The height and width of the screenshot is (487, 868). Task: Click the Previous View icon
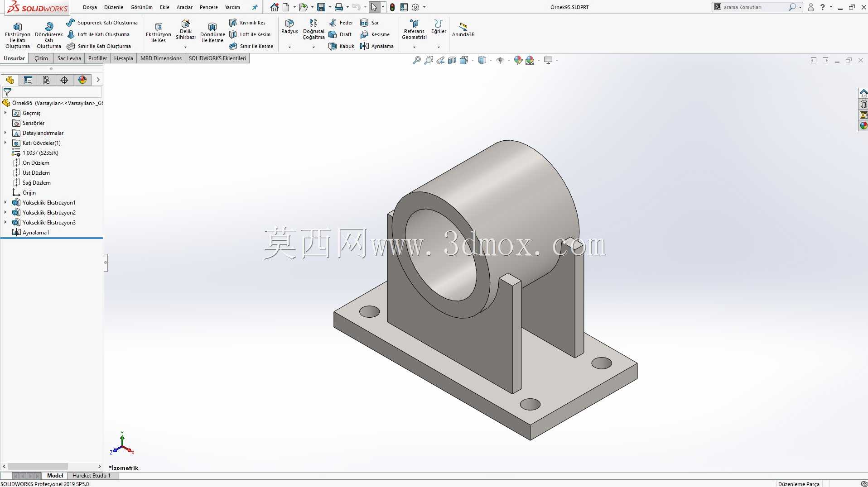tap(440, 60)
